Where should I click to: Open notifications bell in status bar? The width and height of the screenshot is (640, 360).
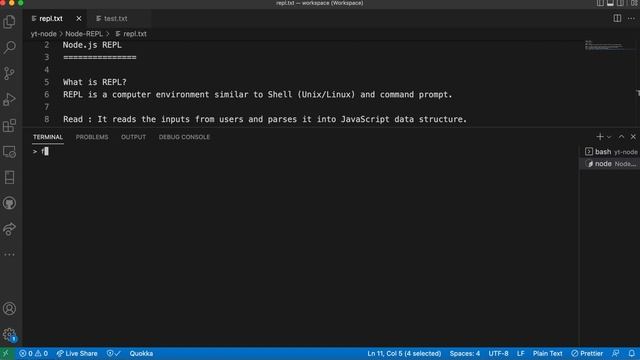click(x=631, y=353)
